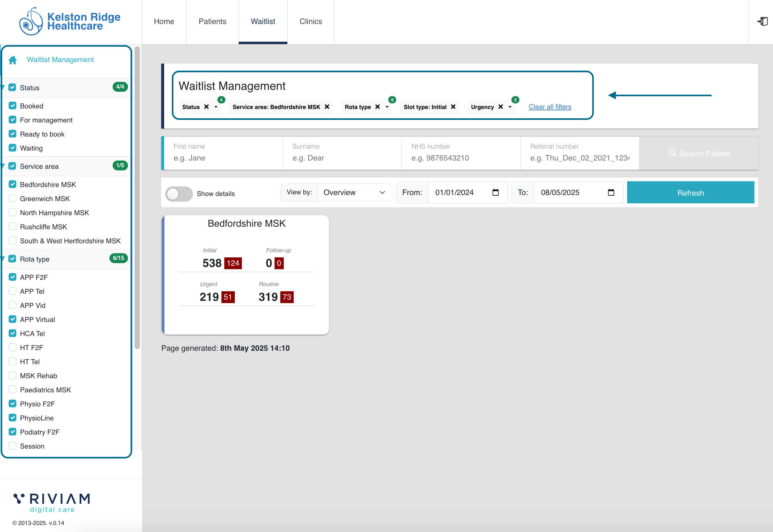Click the Clear all filters link
Viewport: 773px width, 532px height.
(550, 107)
